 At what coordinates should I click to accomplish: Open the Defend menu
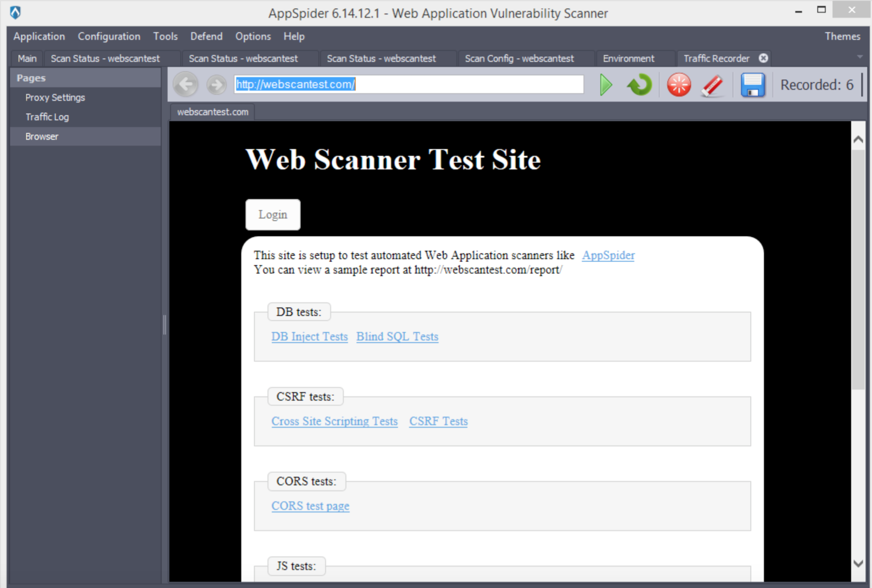tap(206, 36)
